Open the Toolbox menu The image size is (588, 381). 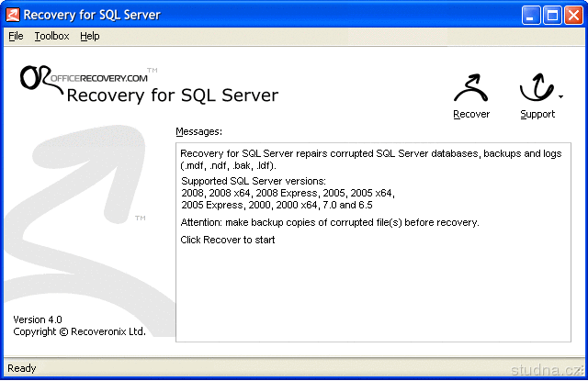coord(51,36)
